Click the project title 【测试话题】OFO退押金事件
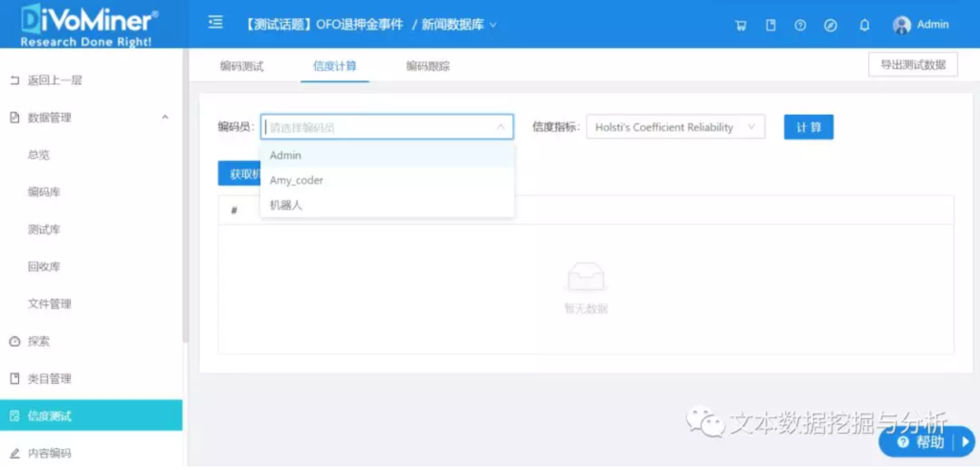The image size is (980, 471). tap(323, 25)
